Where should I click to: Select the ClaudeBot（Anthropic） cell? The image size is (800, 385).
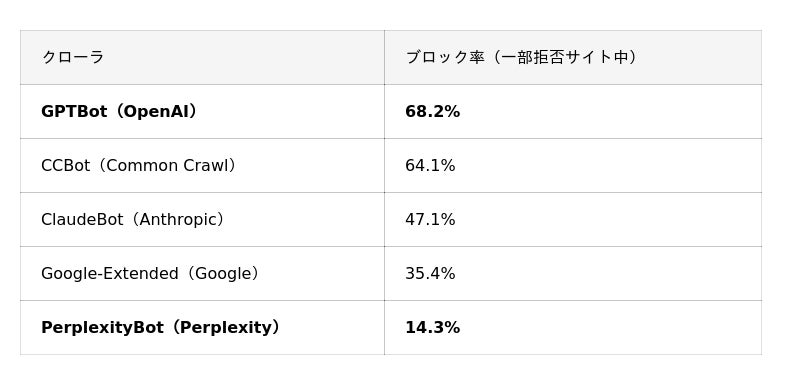(202, 219)
